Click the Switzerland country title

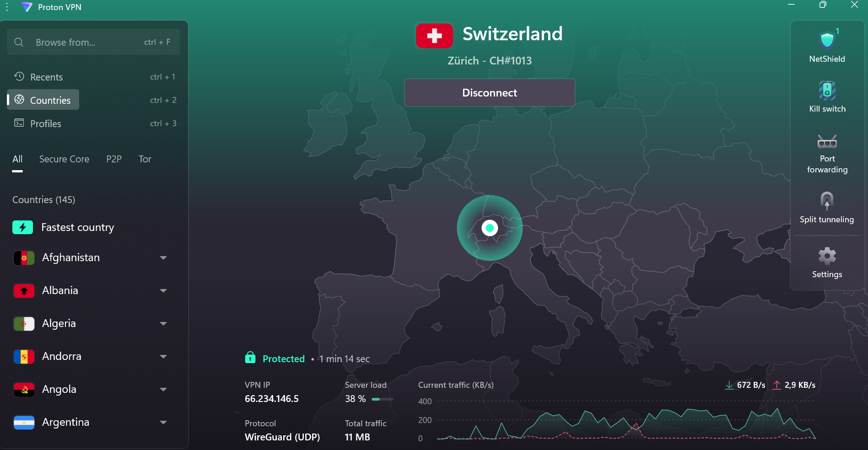(512, 34)
